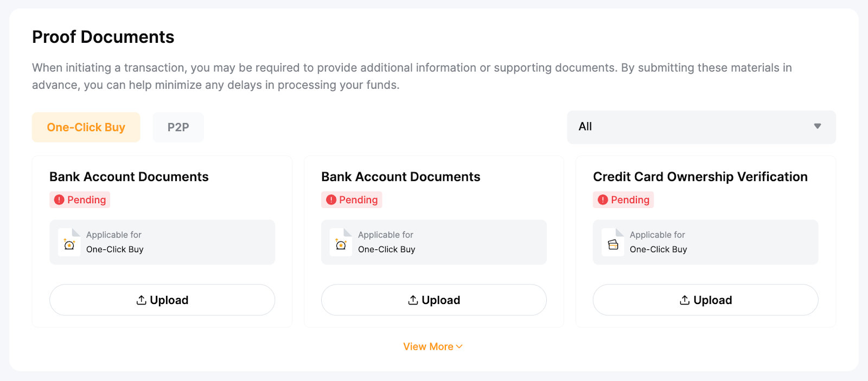Image resolution: width=868 pixels, height=381 pixels.
Task: Click Applicable for box in first card
Action: 162,242
